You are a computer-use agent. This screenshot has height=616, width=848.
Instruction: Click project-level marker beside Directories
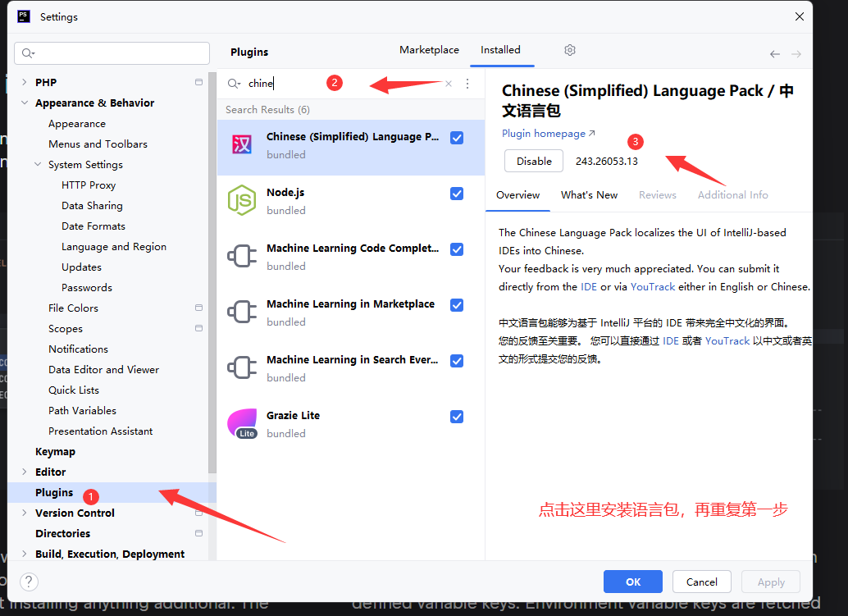coord(198,533)
